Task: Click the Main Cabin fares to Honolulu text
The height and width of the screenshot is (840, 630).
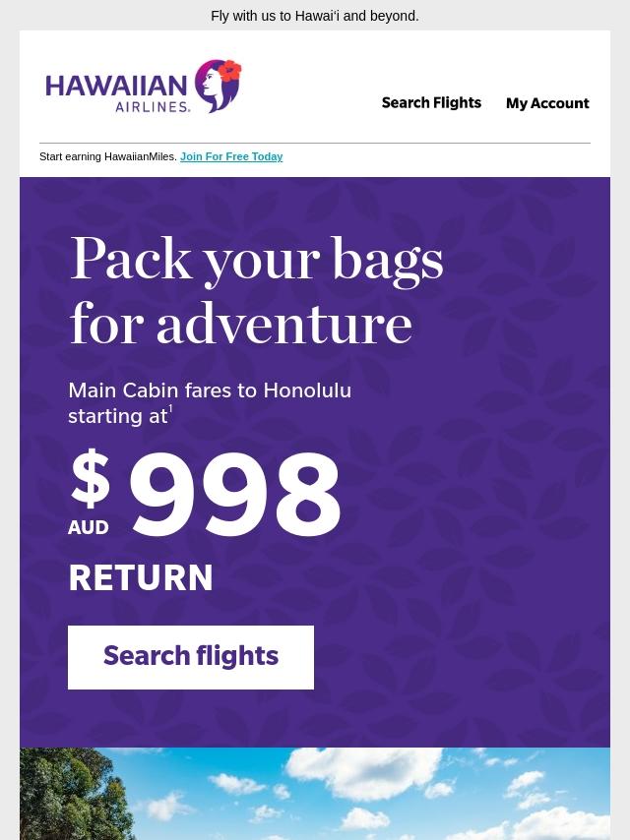Action: pyautogui.click(x=210, y=390)
